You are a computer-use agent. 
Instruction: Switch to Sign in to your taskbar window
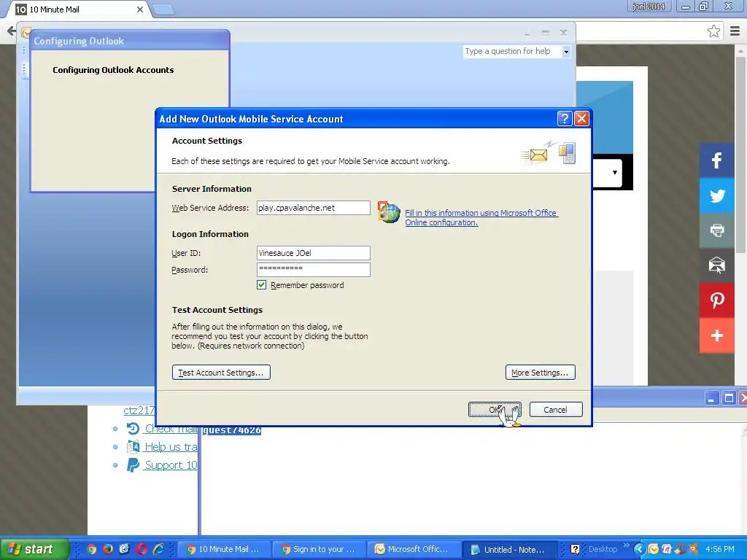coord(319,549)
